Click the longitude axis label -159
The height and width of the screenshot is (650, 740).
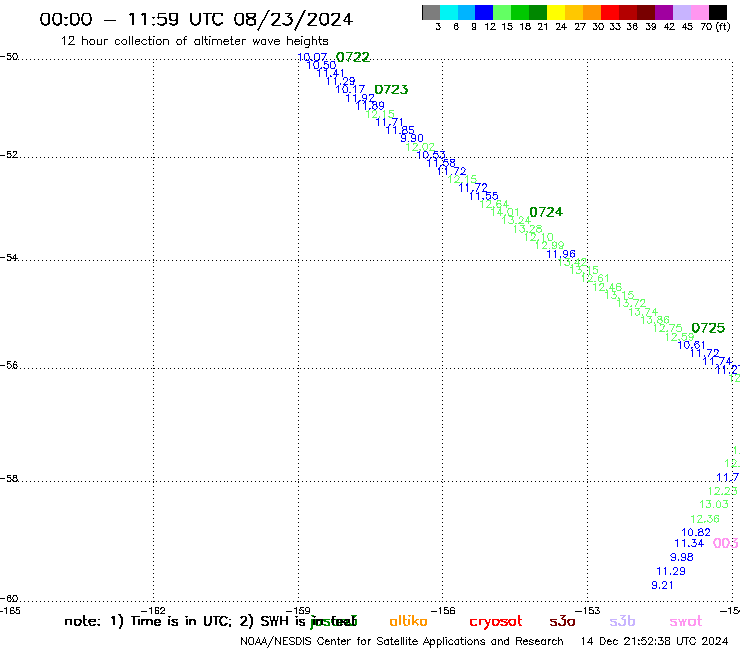point(298,611)
